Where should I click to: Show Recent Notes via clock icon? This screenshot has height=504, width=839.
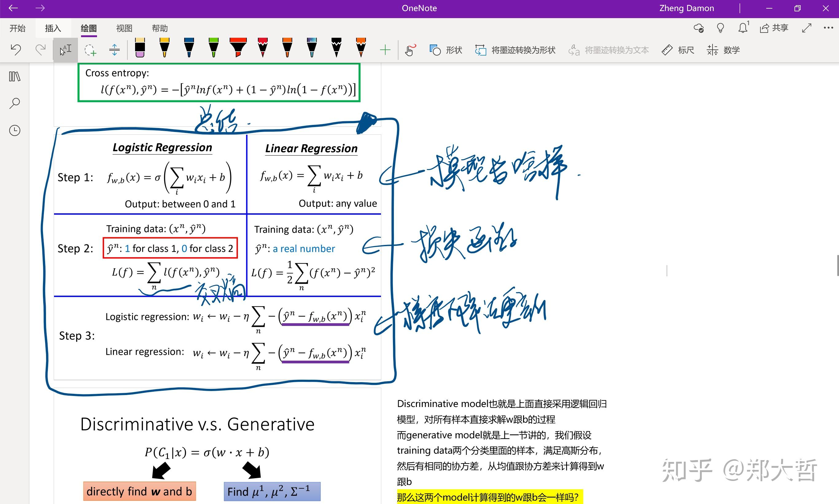pyautogui.click(x=14, y=130)
